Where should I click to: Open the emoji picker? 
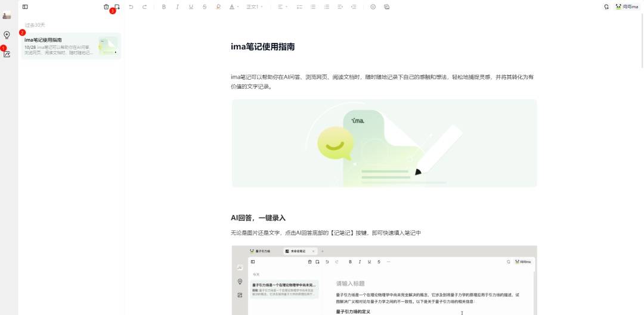coord(373,7)
